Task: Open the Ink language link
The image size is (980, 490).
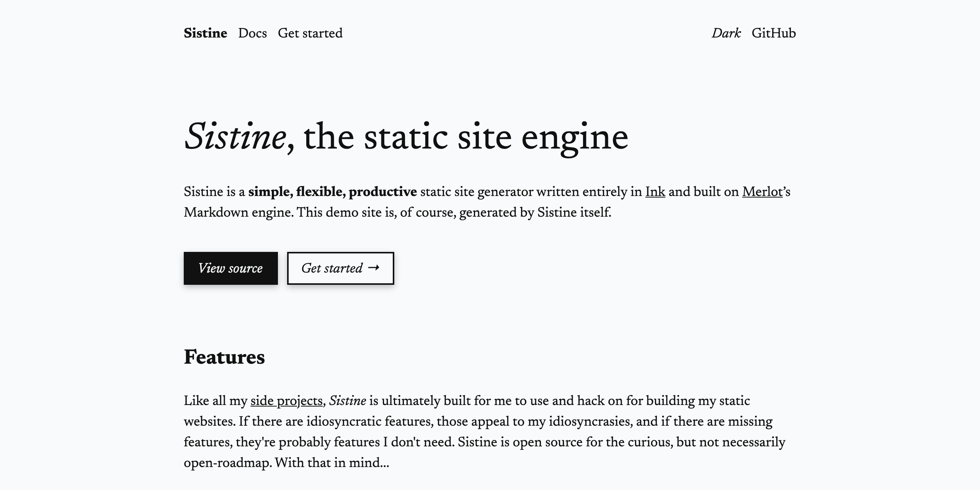Action: tap(655, 191)
